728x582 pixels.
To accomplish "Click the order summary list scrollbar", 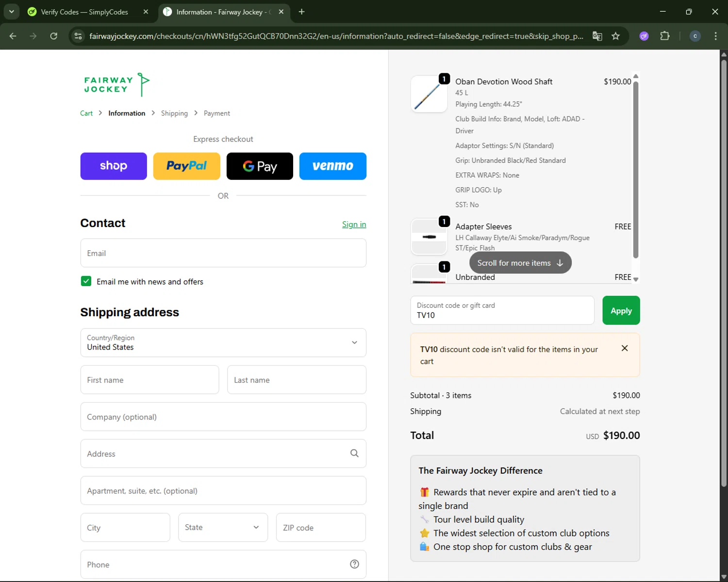I will point(636,170).
